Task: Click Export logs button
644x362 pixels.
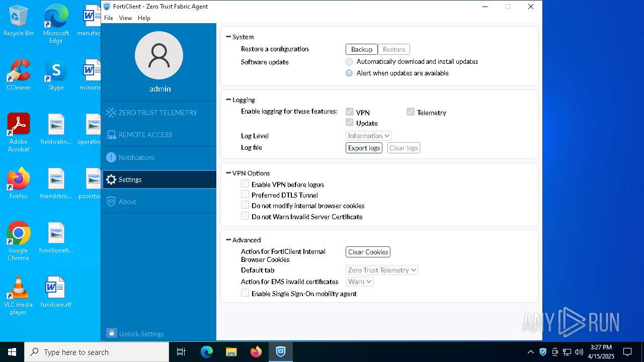Action: (364, 148)
